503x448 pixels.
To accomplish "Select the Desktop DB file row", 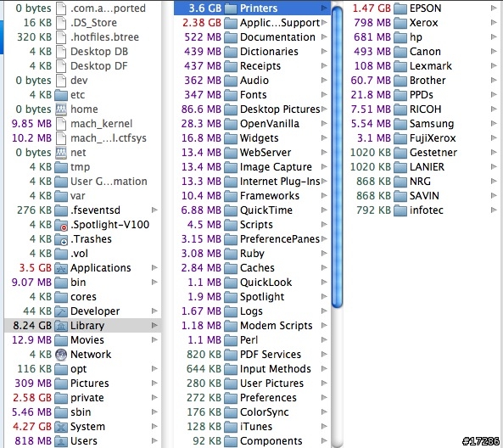I will coord(83,52).
